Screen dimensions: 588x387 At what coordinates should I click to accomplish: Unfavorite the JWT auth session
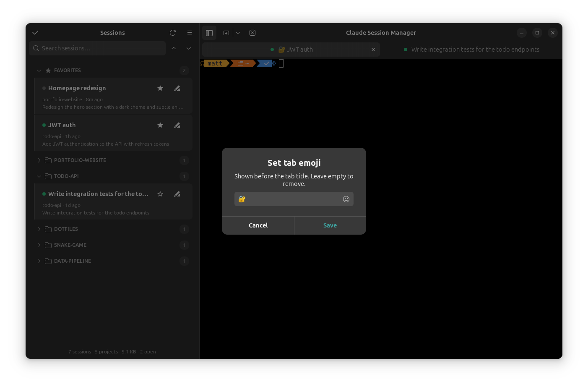point(160,125)
